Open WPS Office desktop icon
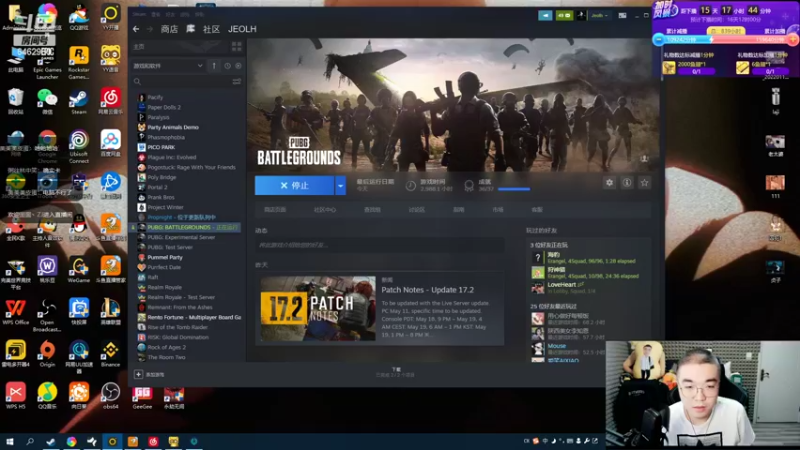 click(x=16, y=312)
